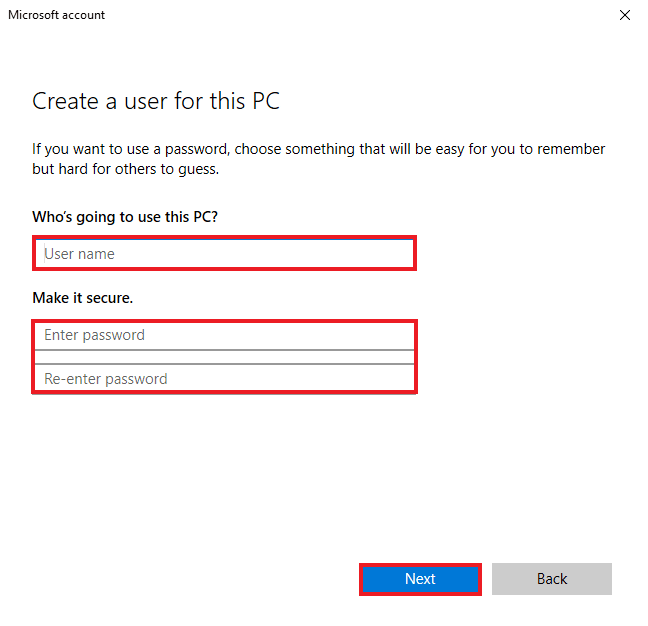Image resolution: width=648 pixels, height=626 pixels.
Task: Click the User name input field
Action: (x=224, y=254)
